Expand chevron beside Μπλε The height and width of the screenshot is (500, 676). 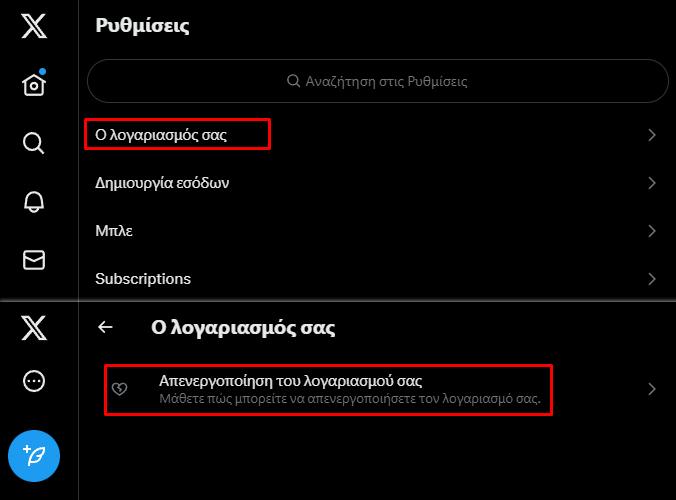tap(652, 231)
